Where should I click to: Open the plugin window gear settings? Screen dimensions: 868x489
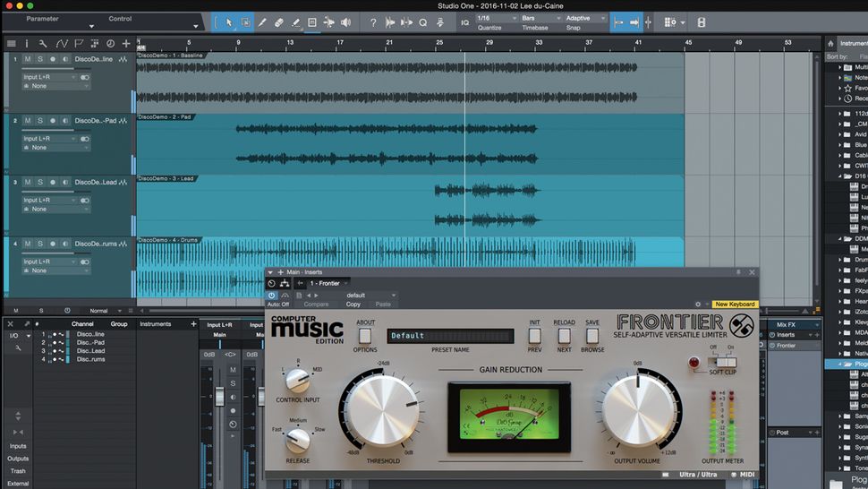tap(698, 304)
